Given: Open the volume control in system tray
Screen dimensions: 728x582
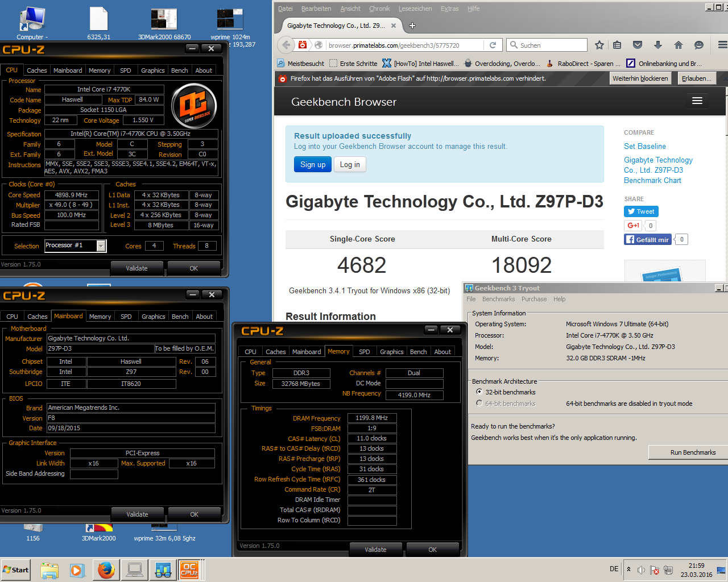Looking at the screenshot, I should click(641, 570).
